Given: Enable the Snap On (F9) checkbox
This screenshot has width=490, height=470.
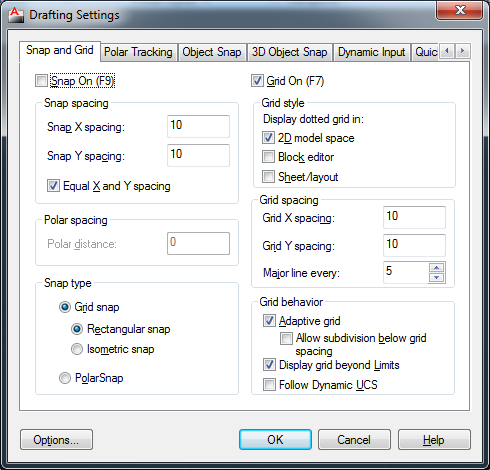Looking at the screenshot, I should click(41, 81).
